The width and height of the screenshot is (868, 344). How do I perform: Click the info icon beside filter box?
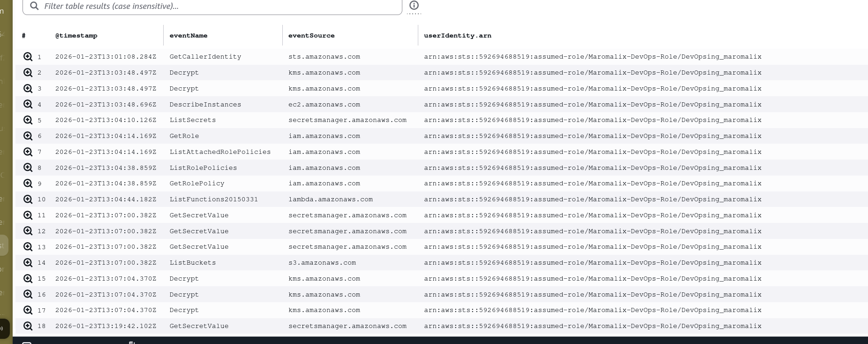(x=414, y=6)
